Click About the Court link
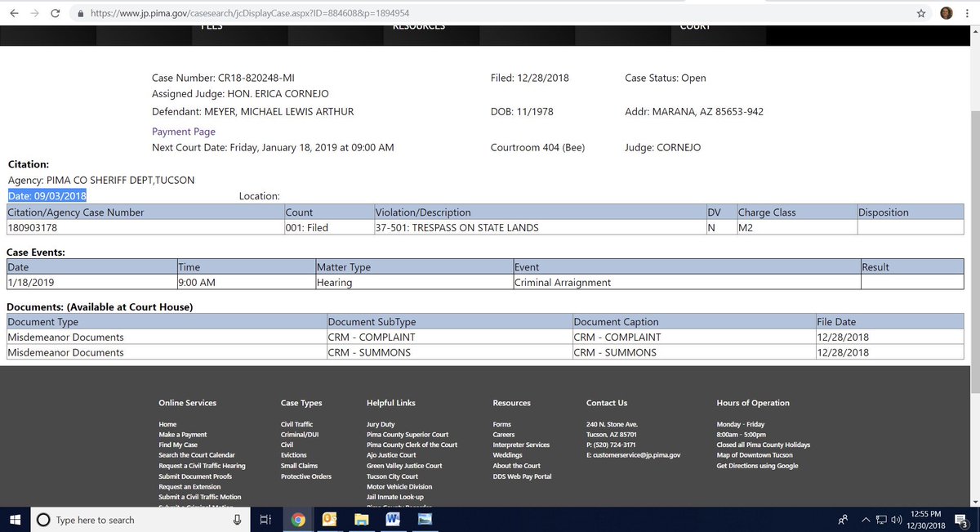Image resolution: width=980 pixels, height=532 pixels. (x=517, y=466)
